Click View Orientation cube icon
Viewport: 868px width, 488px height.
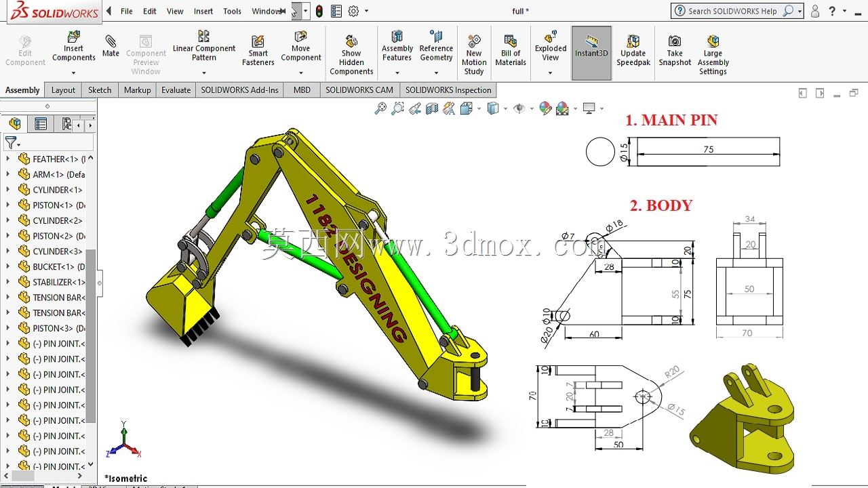pyautogui.click(x=466, y=108)
